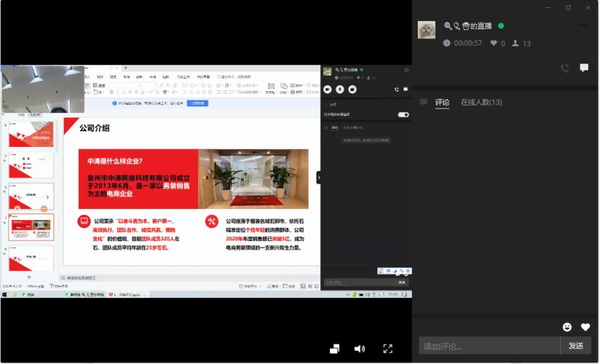The height and width of the screenshot is (364, 600).
Task: Select the highlighted 公司介绍 slide thumbnail
Action: [31, 227]
